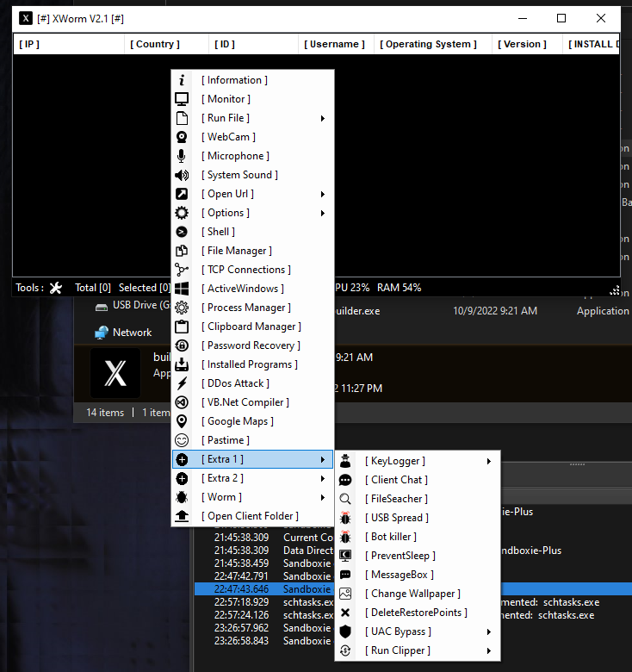
Task: Click the [ Version ] column header
Action: coord(527,44)
